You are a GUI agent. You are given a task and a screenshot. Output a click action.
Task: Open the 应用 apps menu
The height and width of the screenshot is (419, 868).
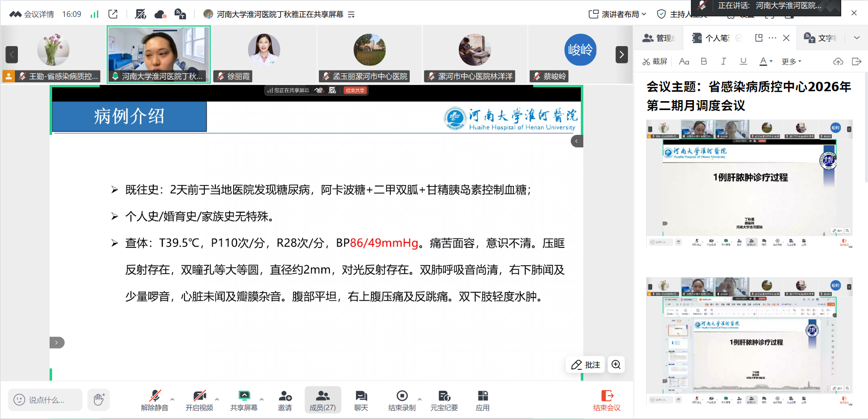(483, 400)
